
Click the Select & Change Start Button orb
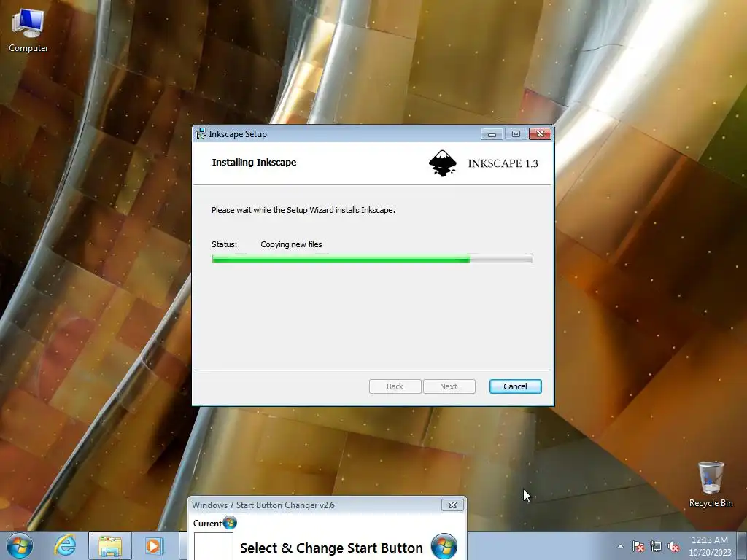[444, 546]
